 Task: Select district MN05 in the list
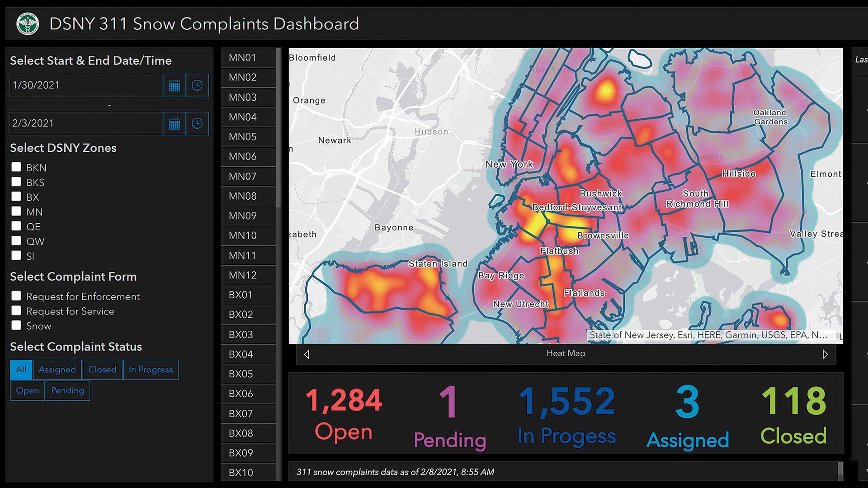click(x=248, y=136)
